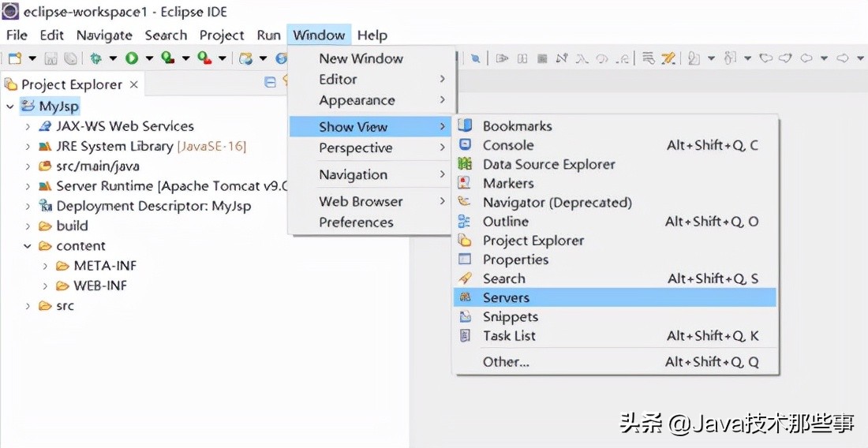868x448 pixels.
Task: Open the Help menu
Action: 372,35
